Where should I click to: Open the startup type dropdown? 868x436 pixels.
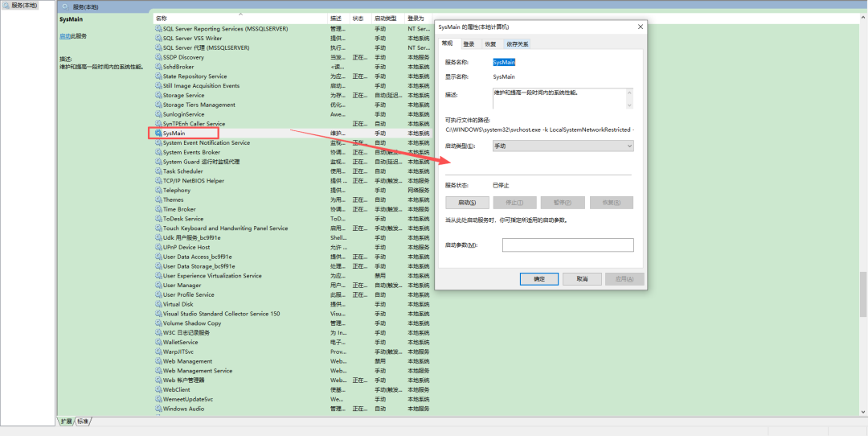tap(563, 146)
